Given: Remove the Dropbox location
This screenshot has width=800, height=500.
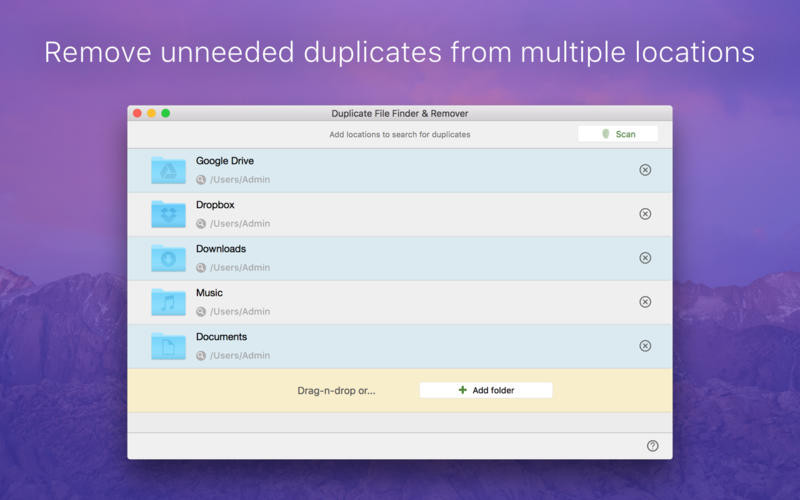Looking at the screenshot, I should click(x=645, y=214).
